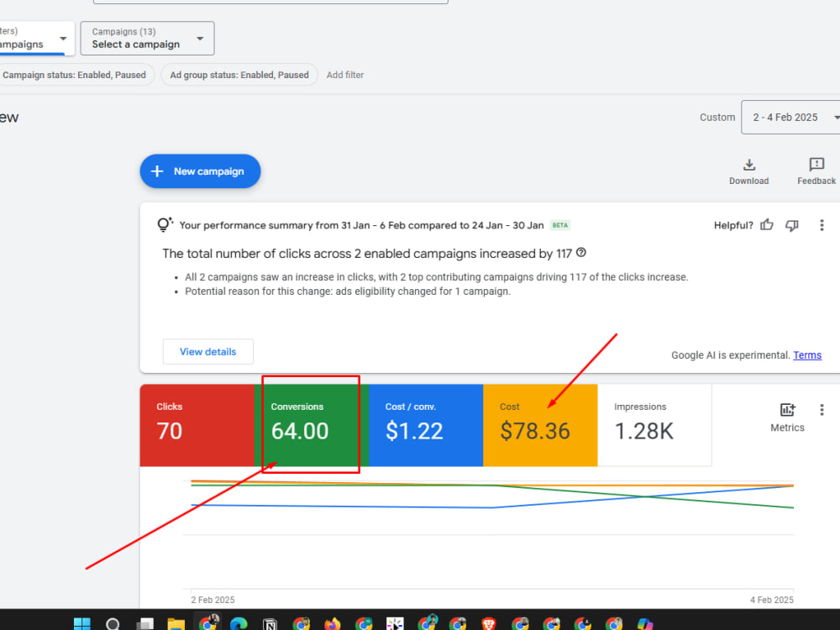Open the 2 - 4 Feb 2025 date range picker
Viewport: 840px width, 630px height.
tap(790, 118)
